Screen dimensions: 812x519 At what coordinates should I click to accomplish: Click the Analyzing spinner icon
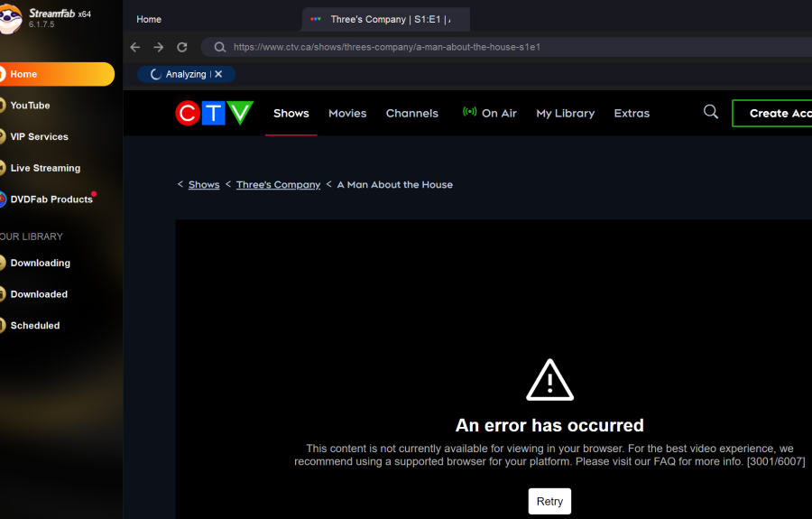[x=155, y=74]
